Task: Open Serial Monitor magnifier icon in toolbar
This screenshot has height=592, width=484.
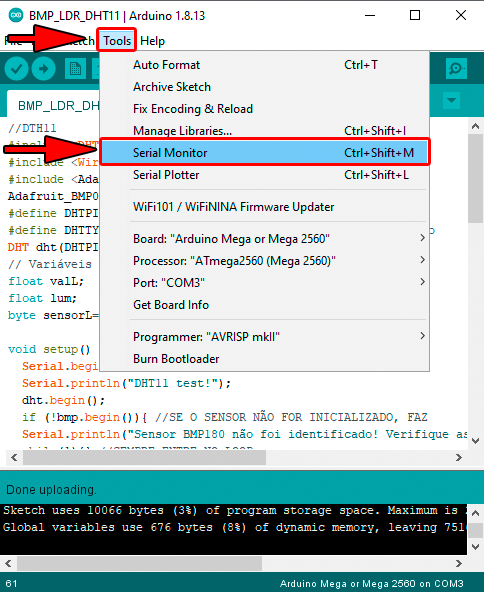Action: pos(456,69)
